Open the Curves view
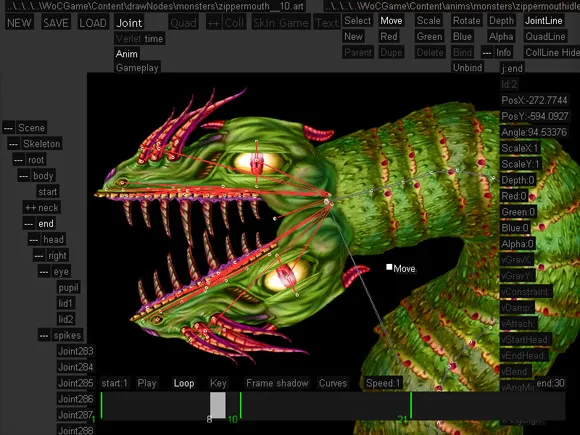580x435 pixels. click(x=333, y=383)
